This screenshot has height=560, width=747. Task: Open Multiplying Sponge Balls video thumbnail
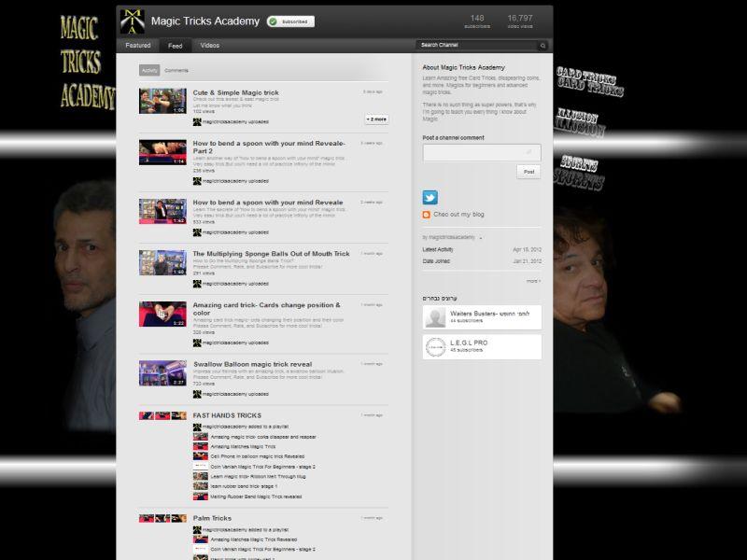click(x=162, y=263)
